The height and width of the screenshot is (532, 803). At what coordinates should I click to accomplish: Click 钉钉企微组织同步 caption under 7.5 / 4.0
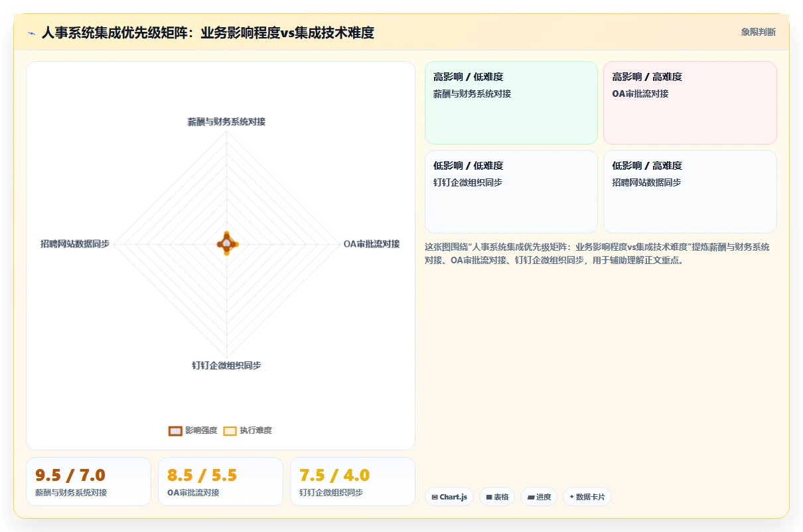(331, 493)
